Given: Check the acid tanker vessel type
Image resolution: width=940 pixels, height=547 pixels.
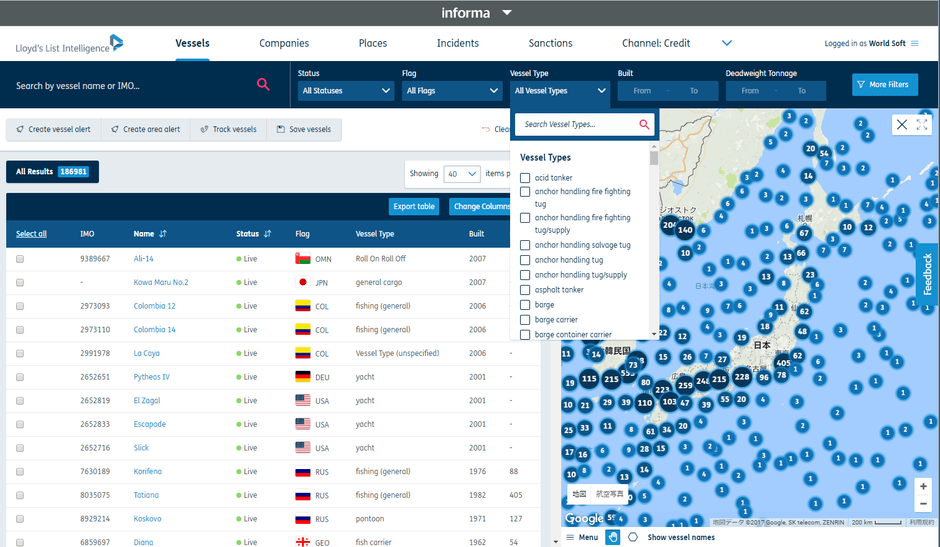Looking at the screenshot, I should click(x=525, y=178).
